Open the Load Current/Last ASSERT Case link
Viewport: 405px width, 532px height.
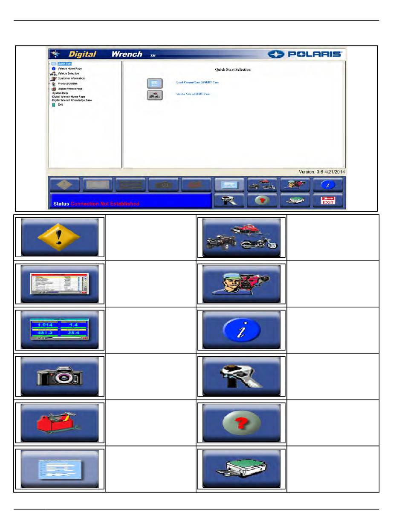pos(197,82)
